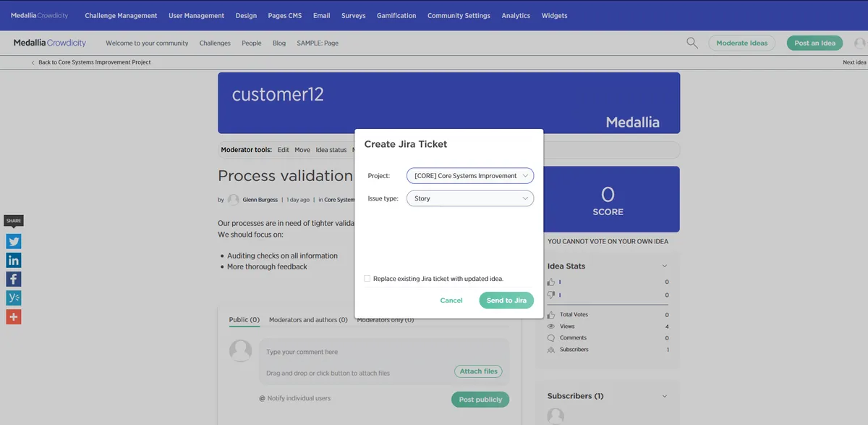The height and width of the screenshot is (425, 868).
Task: Click the subscriber avatar under Subscribers
Action: (x=556, y=416)
